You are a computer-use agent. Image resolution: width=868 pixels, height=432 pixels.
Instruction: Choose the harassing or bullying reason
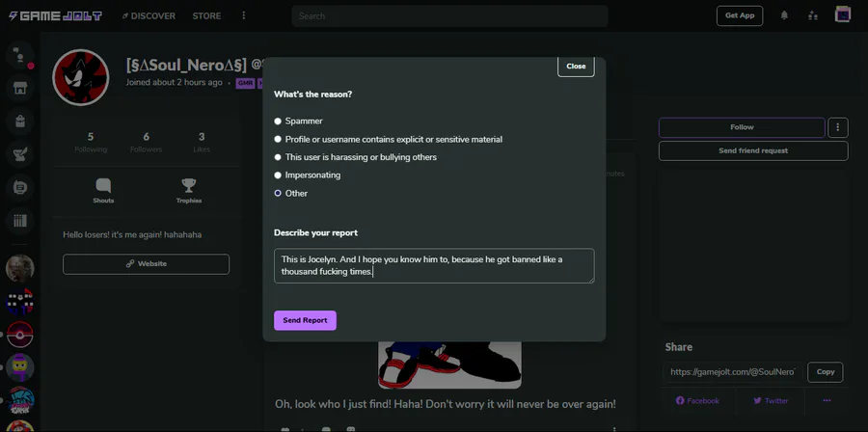click(x=278, y=157)
